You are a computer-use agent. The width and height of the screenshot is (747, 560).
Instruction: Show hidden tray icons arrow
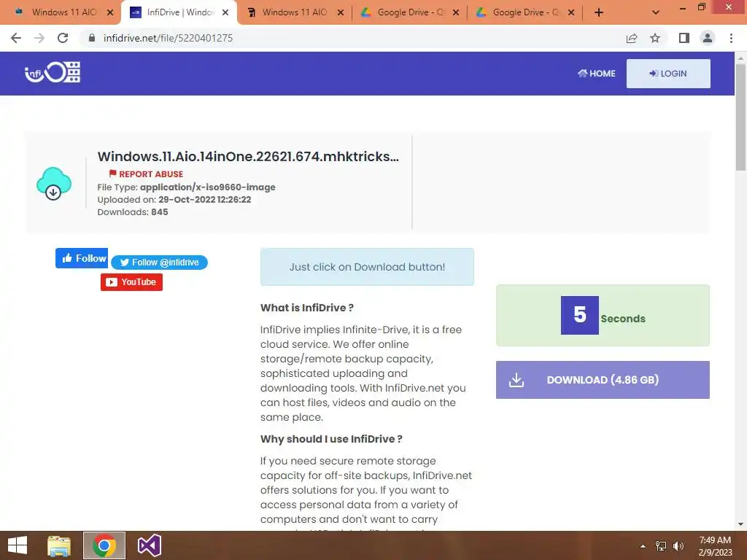[x=643, y=546]
